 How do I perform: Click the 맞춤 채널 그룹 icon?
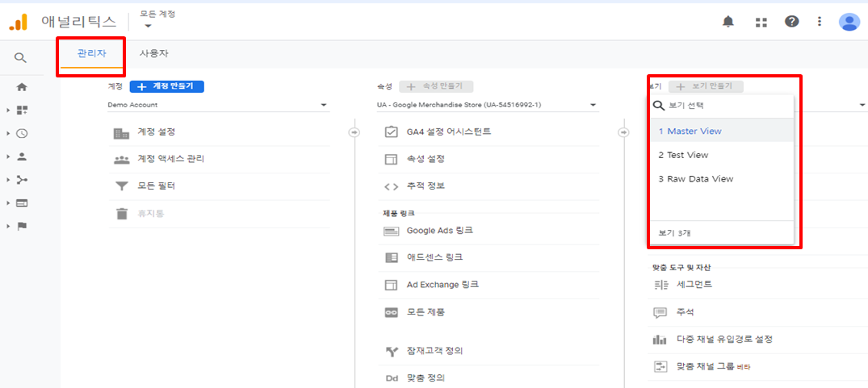[x=661, y=366]
